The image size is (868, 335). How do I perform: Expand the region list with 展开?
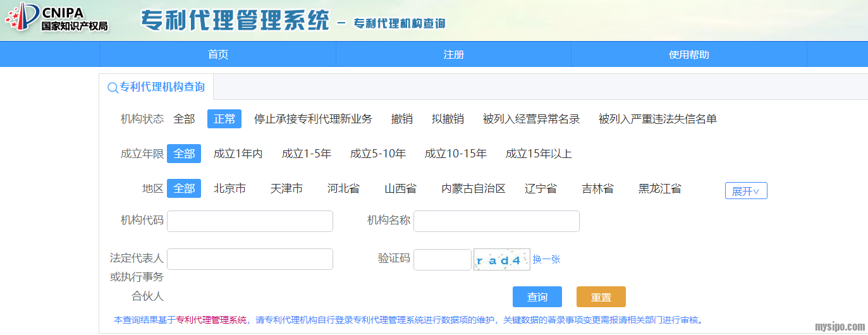745,191
